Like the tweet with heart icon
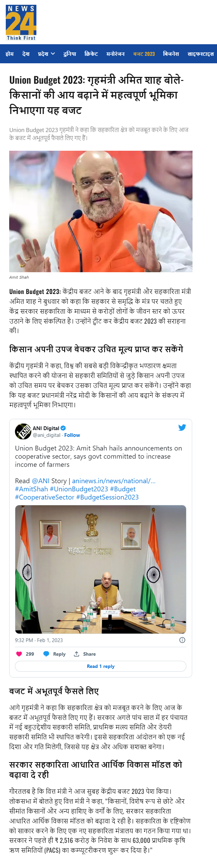 tap(19, 654)
